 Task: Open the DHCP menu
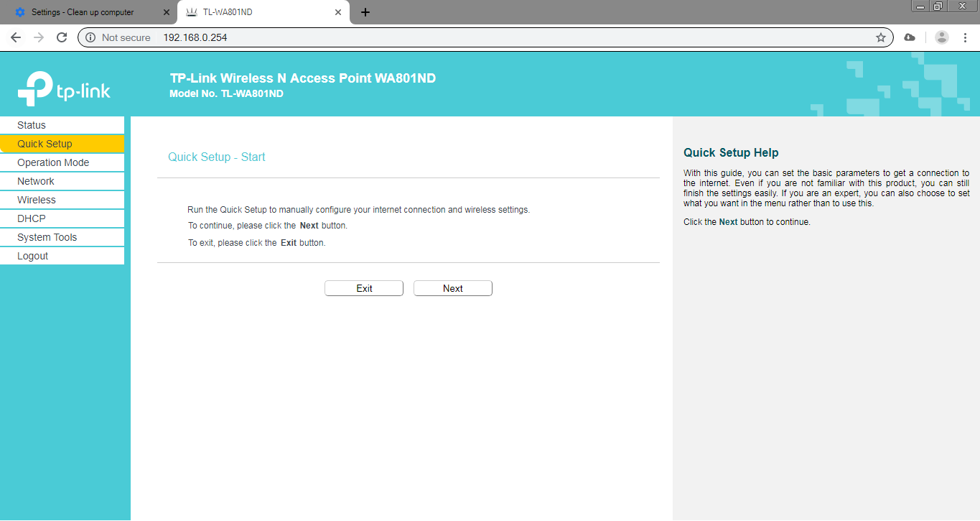(x=62, y=218)
